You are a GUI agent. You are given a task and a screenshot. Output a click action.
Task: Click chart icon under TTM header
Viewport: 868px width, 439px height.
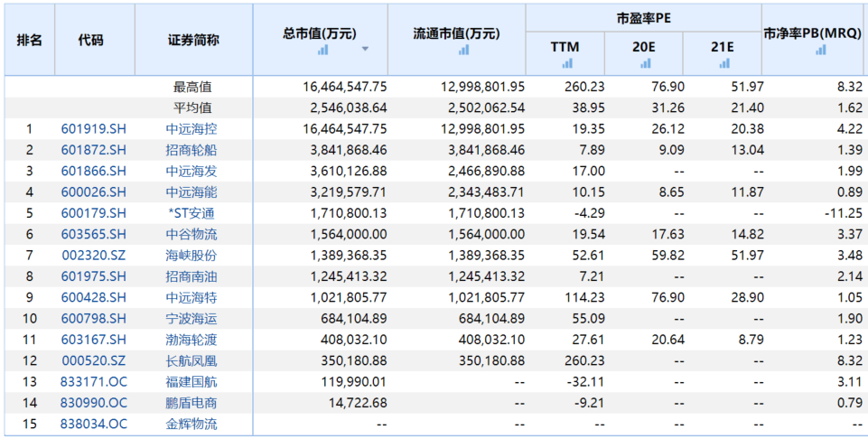567,63
